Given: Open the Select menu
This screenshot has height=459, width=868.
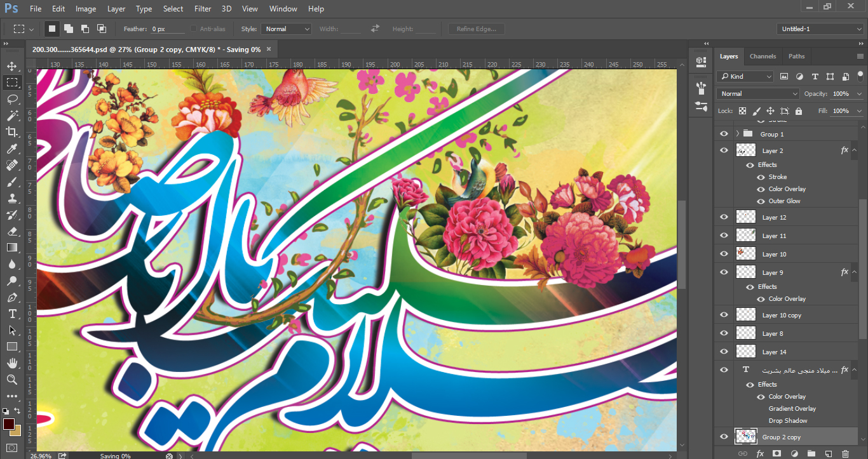Looking at the screenshot, I should (173, 9).
